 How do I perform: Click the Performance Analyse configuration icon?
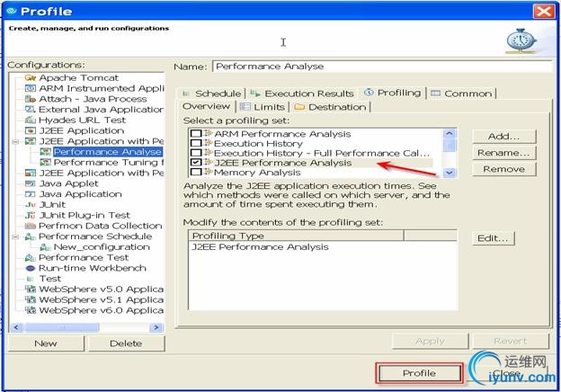(x=46, y=152)
